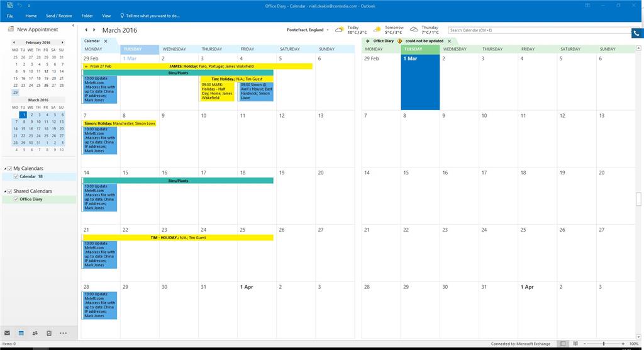
Task: Toggle Shared Calendars group checkbox
Action: tap(10, 191)
